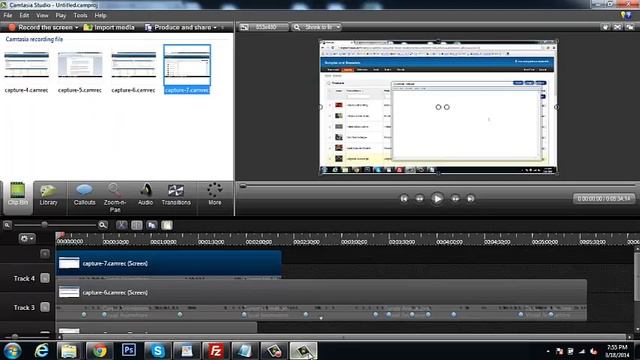
Task: Toggle lock on Track 4
Action: coord(45,278)
